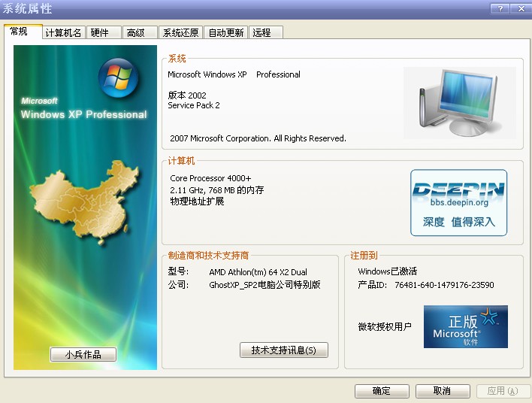Click the help question mark button
The image size is (532, 403).
500,9
